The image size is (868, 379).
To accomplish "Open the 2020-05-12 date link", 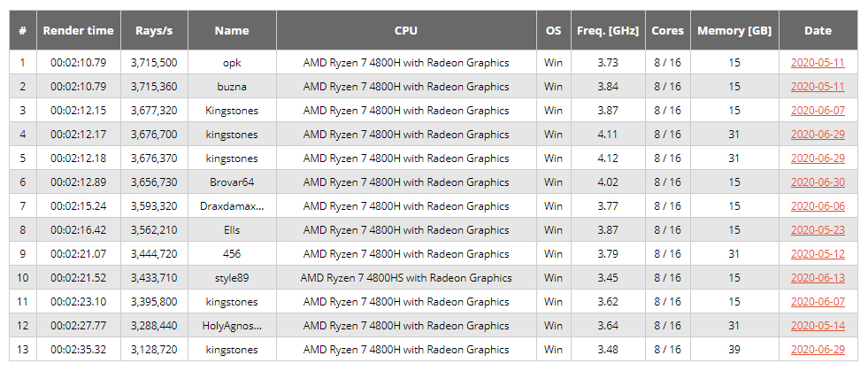I will point(818,254).
